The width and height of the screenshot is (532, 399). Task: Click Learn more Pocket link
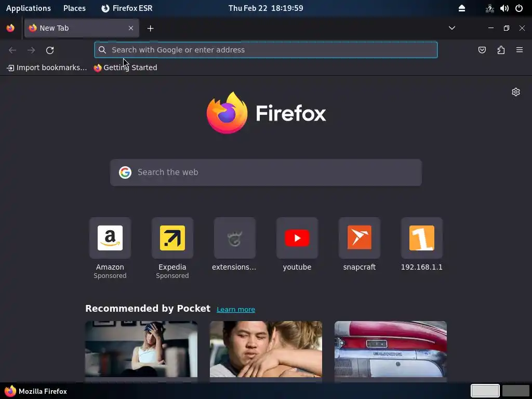coord(236,310)
